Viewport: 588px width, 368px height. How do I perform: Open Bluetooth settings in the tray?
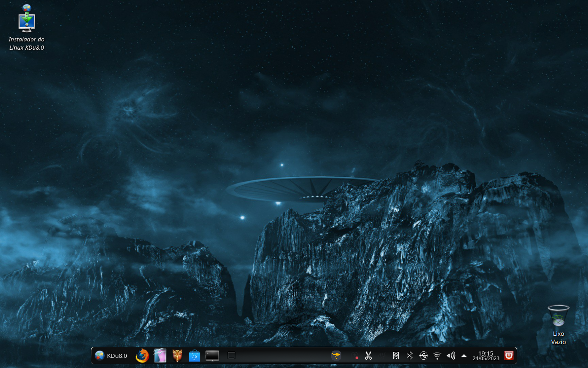tap(410, 356)
